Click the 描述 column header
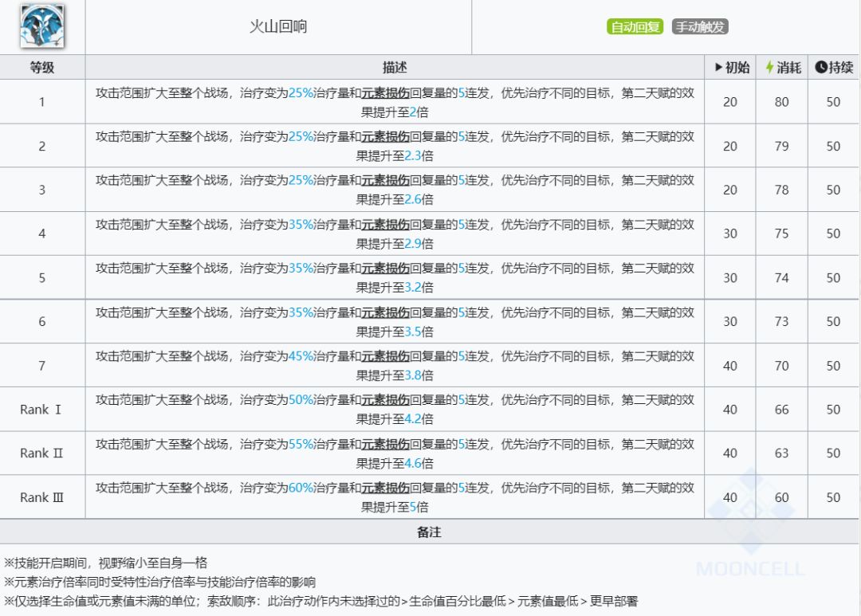The width and height of the screenshot is (861, 616). [x=395, y=68]
